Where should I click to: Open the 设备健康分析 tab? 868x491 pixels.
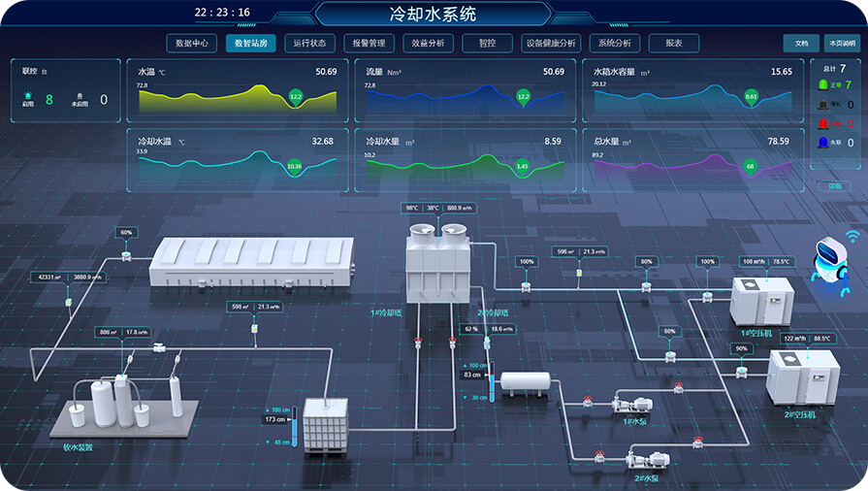point(550,44)
